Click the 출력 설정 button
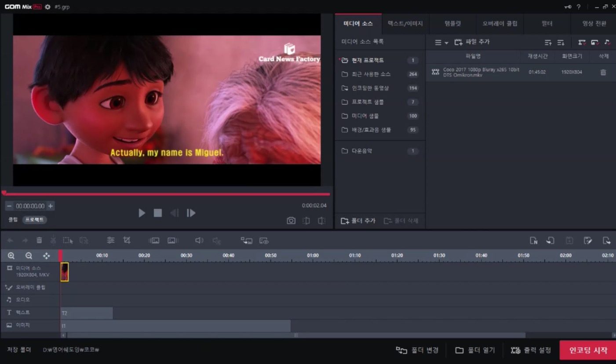This screenshot has width=616, height=364. coord(531,350)
